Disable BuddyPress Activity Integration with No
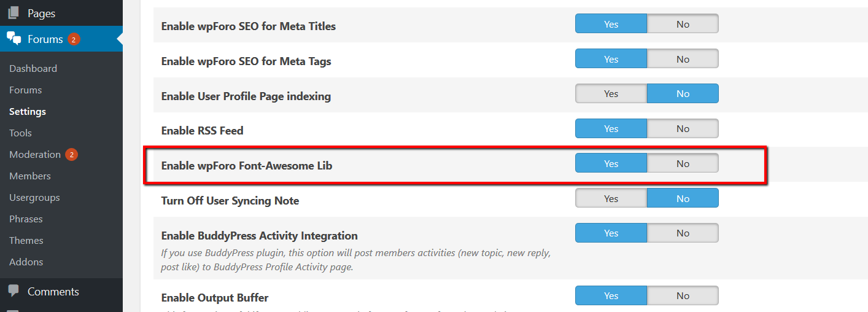Screen dimensions: 868x312 683,233
